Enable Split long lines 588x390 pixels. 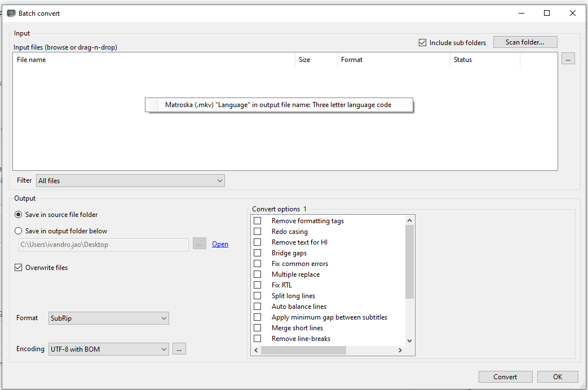point(257,295)
